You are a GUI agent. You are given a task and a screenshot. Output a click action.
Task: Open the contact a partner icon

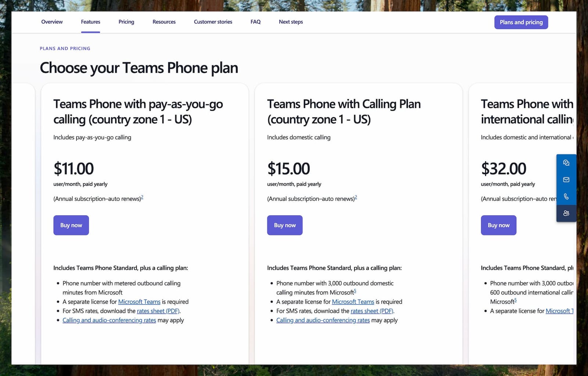[566, 213]
